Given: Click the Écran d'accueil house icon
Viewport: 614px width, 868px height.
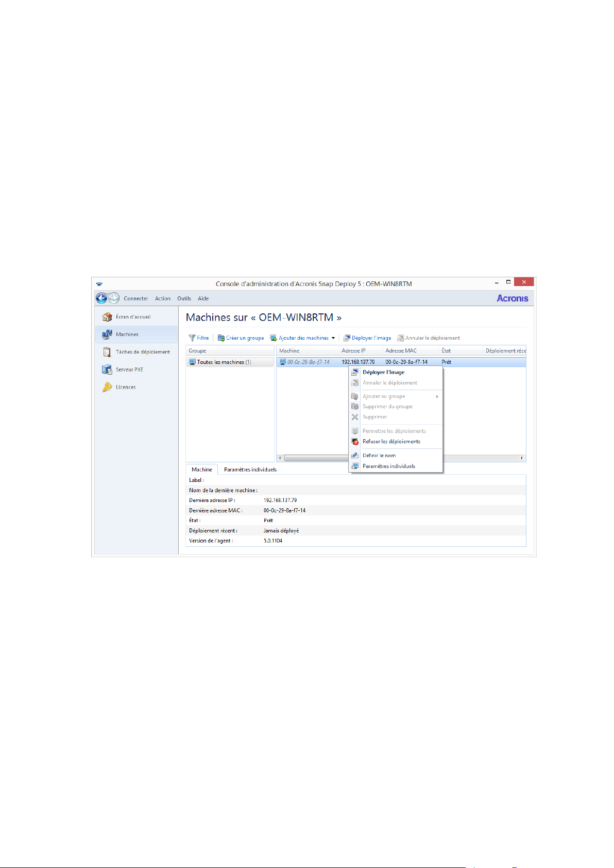Looking at the screenshot, I should point(107,317).
